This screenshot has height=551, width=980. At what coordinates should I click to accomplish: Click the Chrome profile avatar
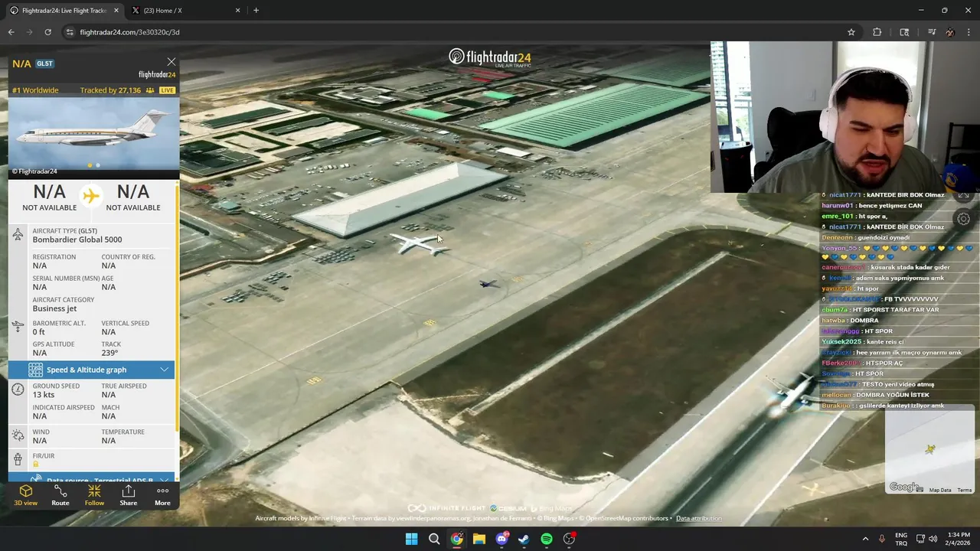tap(950, 32)
